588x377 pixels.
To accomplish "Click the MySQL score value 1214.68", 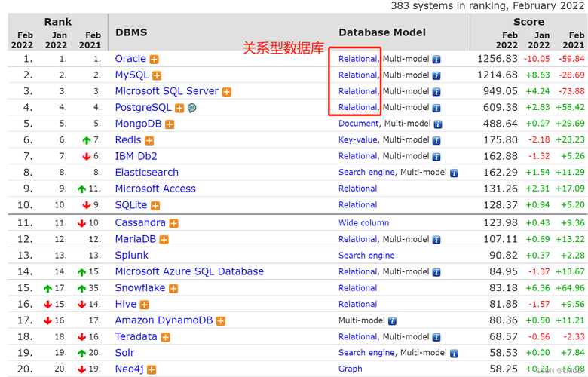I will coord(498,75).
